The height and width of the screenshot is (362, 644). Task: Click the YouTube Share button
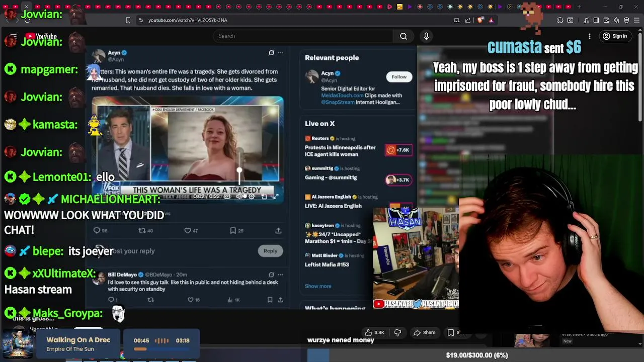(x=424, y=333)
